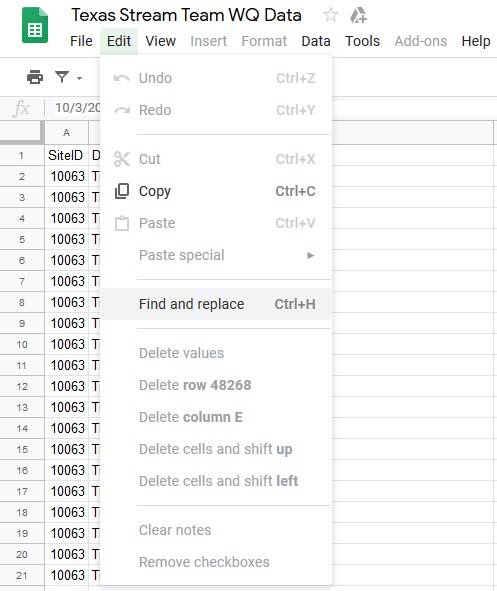This screenshot has height=591, width=497.
Task: Open the File menu
Action: 81,41
